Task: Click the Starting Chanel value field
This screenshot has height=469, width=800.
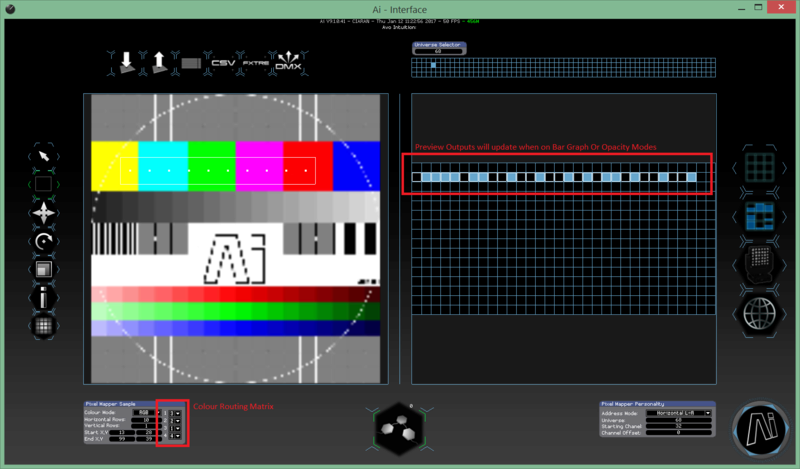Action: pyautogui.click(x=679, y=426)
